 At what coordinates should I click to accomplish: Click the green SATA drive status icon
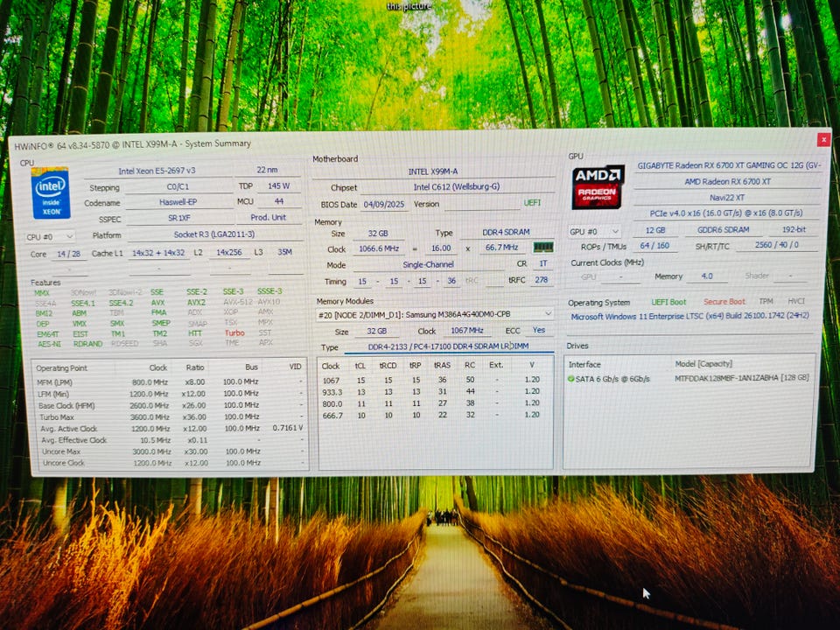pyautogui.click(x=571, y=378)
